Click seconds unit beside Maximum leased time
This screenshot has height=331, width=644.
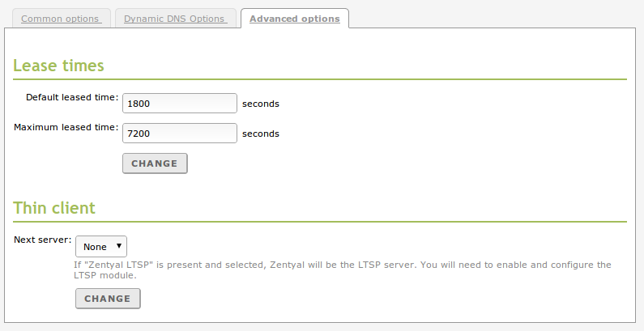point(261,134)
